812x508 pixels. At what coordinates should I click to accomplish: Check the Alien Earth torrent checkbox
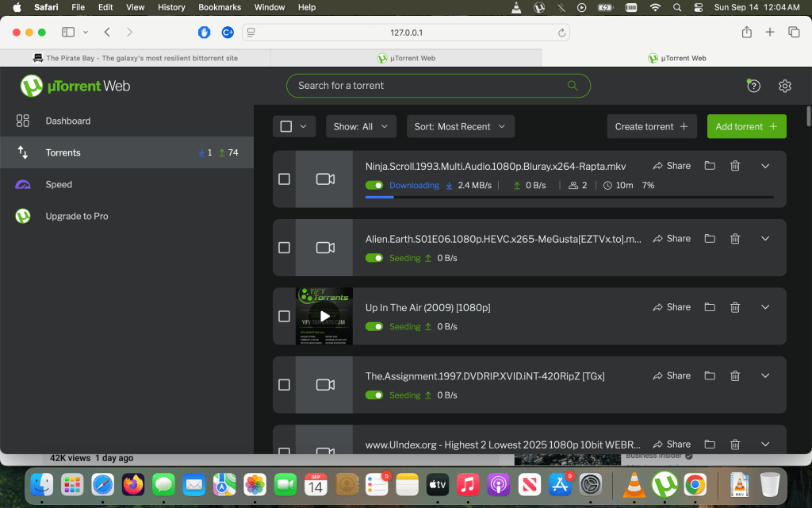(284, 248)
